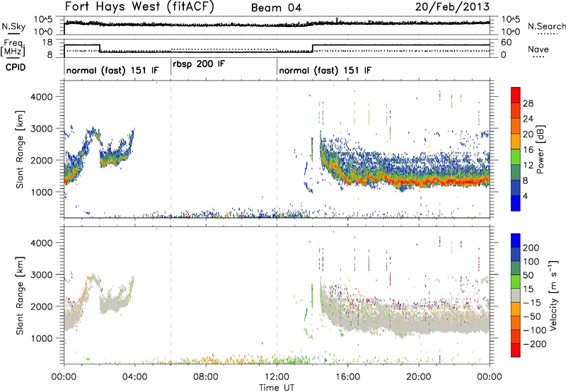Image resolution: width=566 pixels, height=392 pixels.
Task: Click the "4" value on the power colorbar
Action: [x=526, y=196]
